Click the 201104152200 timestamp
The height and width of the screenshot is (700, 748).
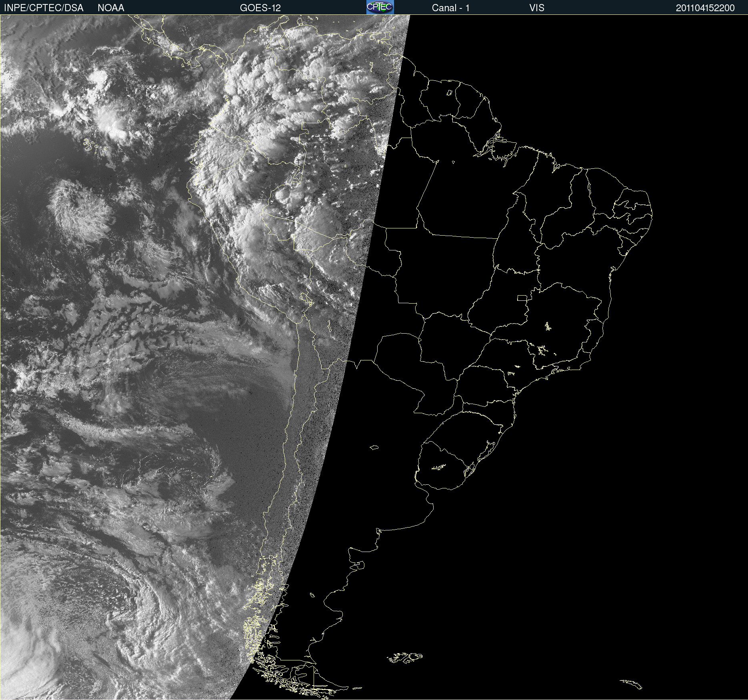pyautogui.click(x=705, y=8)
